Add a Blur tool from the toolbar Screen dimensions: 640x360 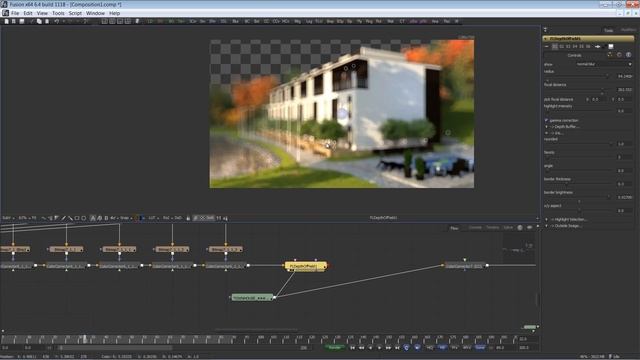[235, 21]
